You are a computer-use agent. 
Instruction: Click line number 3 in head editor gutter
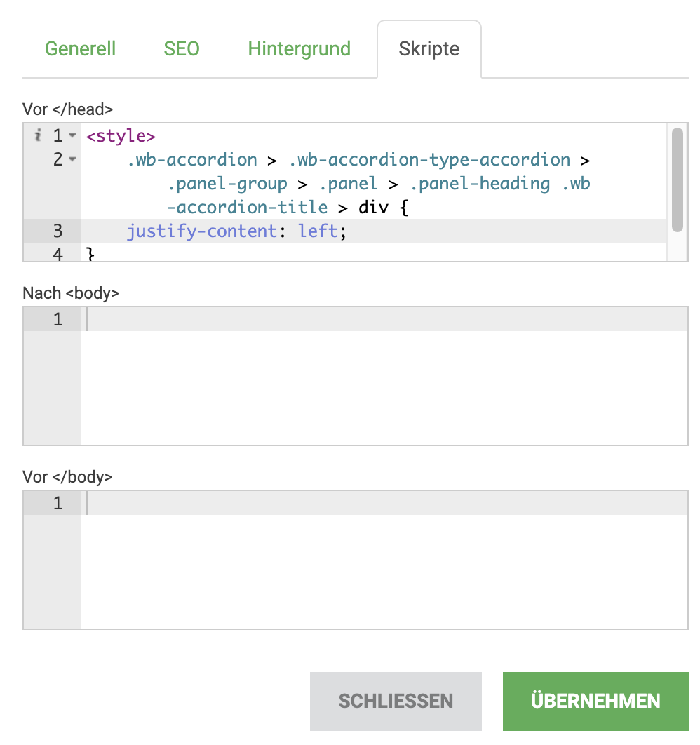pos(58,231)
